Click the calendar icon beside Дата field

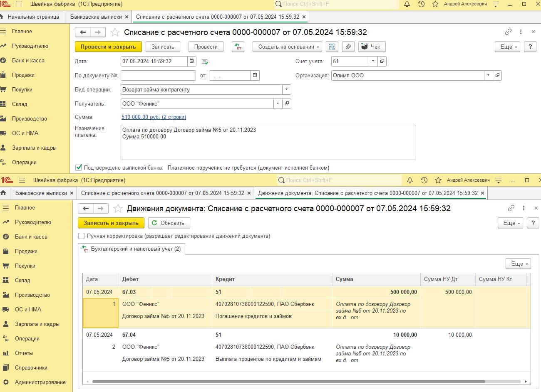191,61
